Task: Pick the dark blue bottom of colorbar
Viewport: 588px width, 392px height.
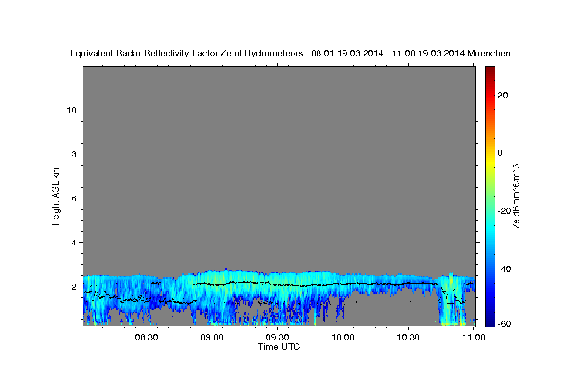Action: [x=490, y=323]
